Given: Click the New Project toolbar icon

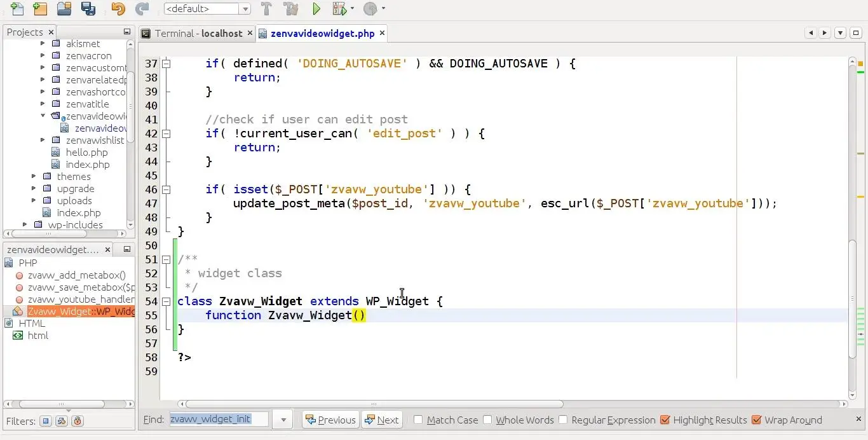Looking at the screenshot, I should point(40,9).
